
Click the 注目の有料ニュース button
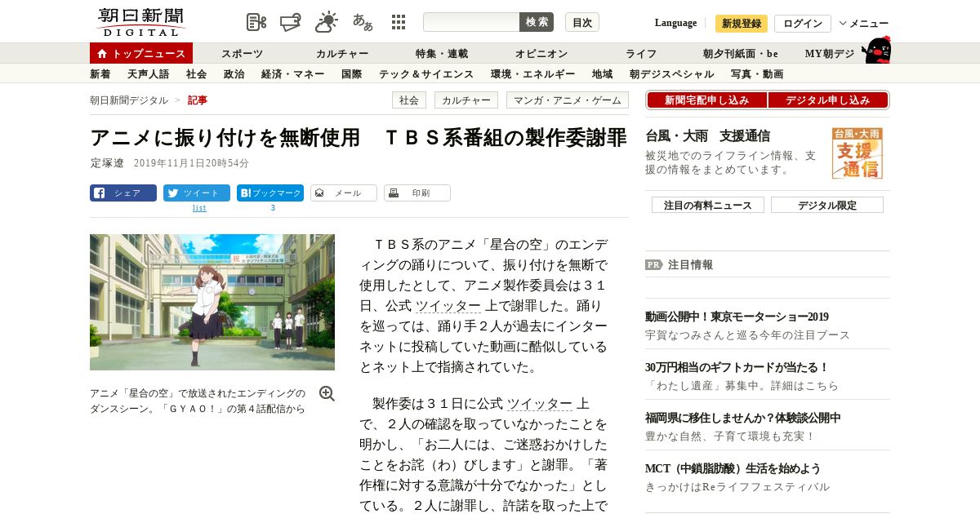click(708, 205)
